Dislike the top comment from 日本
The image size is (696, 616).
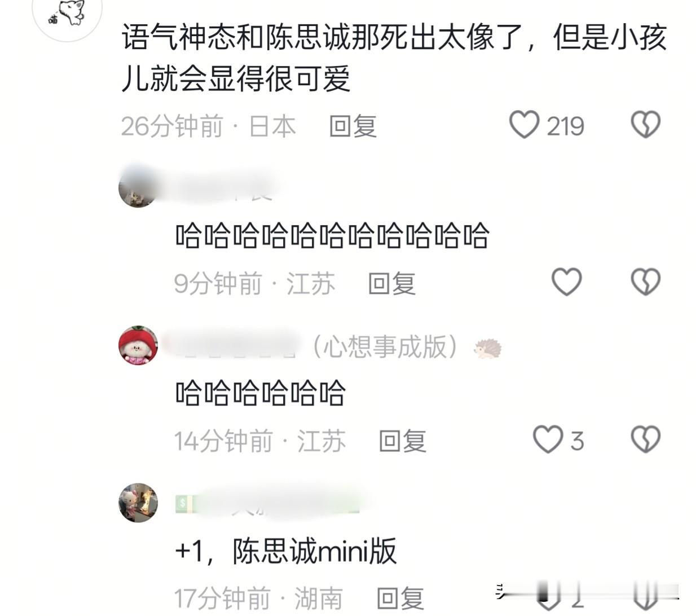coord(645,125)
